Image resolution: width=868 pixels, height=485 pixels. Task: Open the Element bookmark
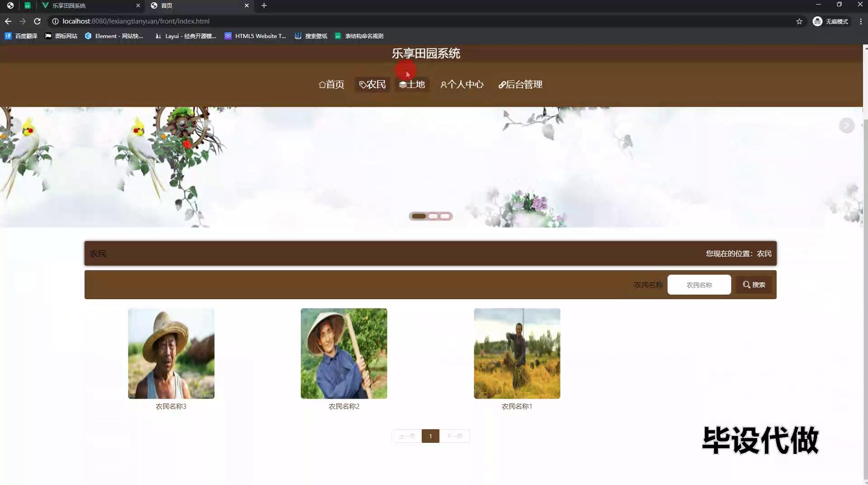click(114, 36)
